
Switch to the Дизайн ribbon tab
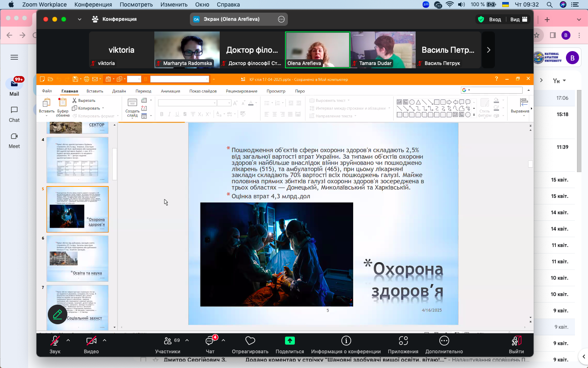(119, 91)
